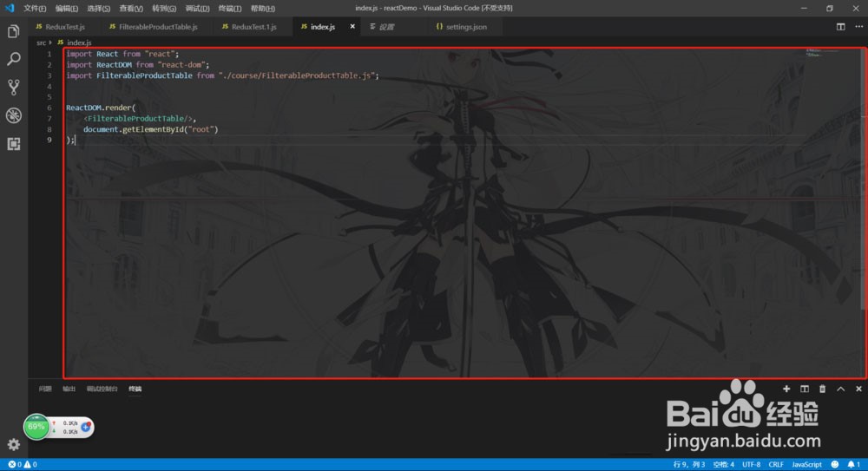Change end of line sequence CRLF
Viewport: 868px width, 471px height.
(x=776, y=464)
